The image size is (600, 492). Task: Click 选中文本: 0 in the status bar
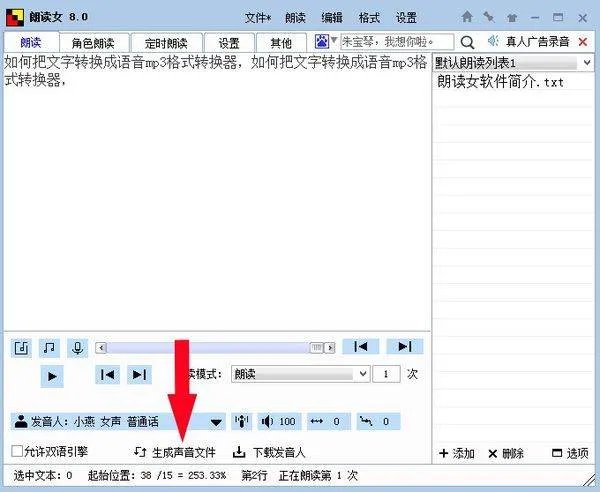point(43,476)
